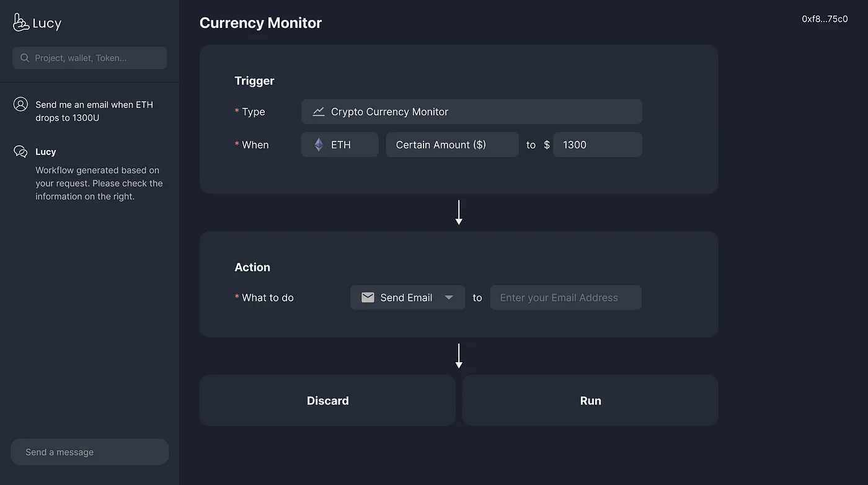868x485 pixels.
Task: Click the envelope icon beside Send Email
Action: [368, 298]
